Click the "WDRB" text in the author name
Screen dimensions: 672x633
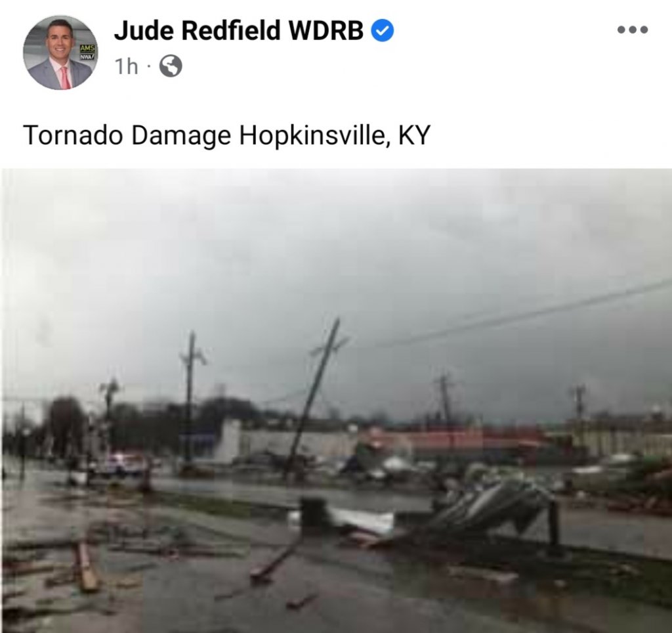326,30
